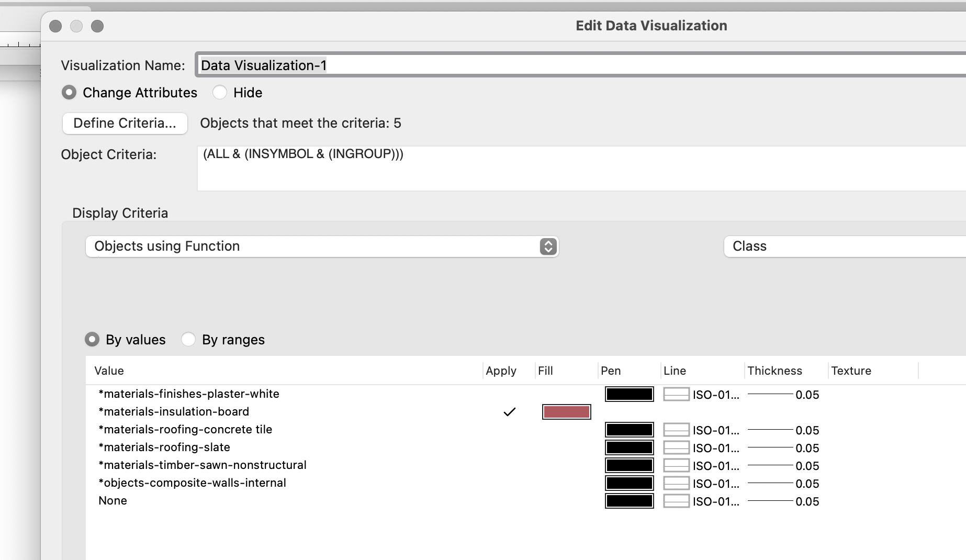
Task: Toggle the Apply checkbox for *materials-insulation-board
Action: pos(508,412)
